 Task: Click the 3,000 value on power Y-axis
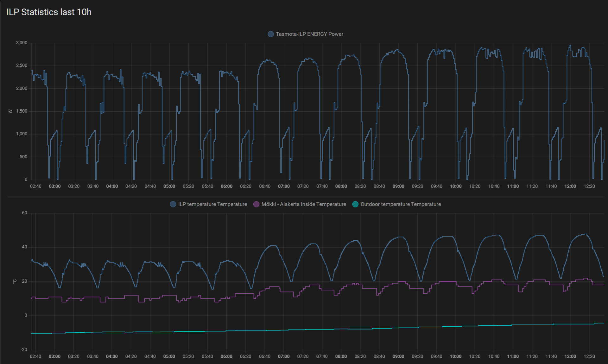click(x=22, y=43)
